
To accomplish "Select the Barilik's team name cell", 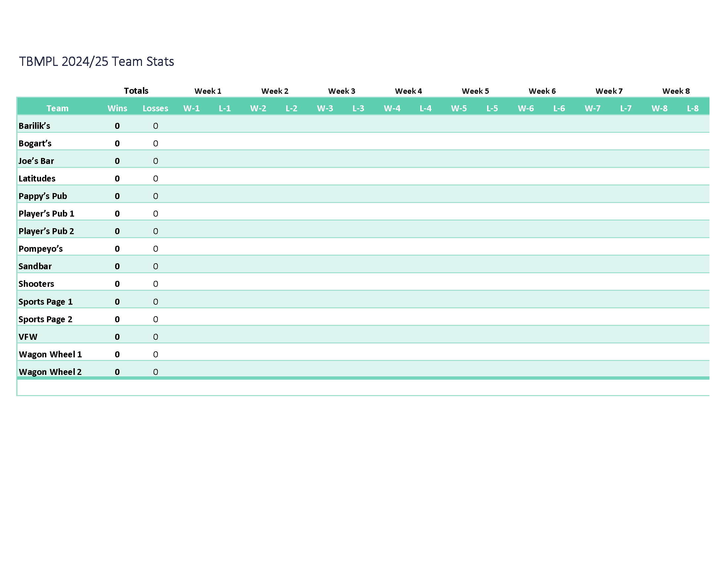I will point(34,126).
